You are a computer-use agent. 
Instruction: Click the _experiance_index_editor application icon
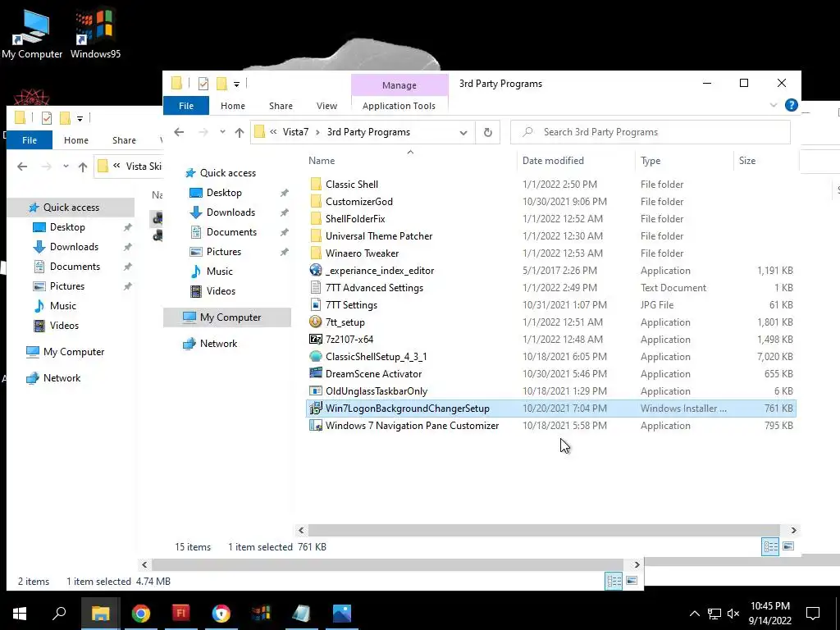316,270
